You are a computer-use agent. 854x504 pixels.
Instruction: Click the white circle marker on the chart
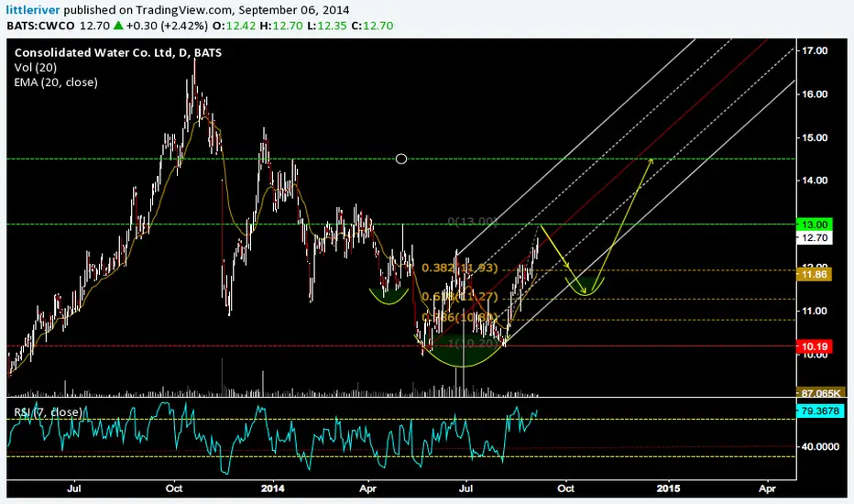point(400,159)
